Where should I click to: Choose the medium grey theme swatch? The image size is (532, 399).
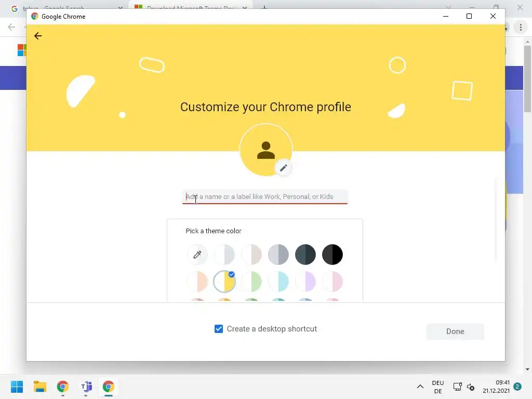278,255
